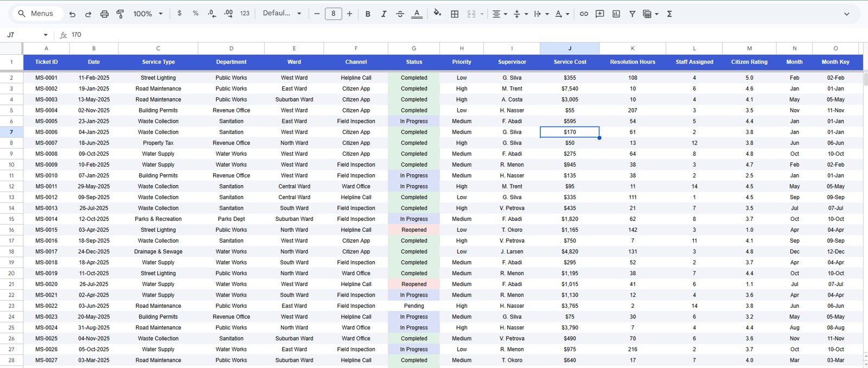
Task: Format as currency with dollar icon
Action: pyautogui.click(x=180, y=14)
